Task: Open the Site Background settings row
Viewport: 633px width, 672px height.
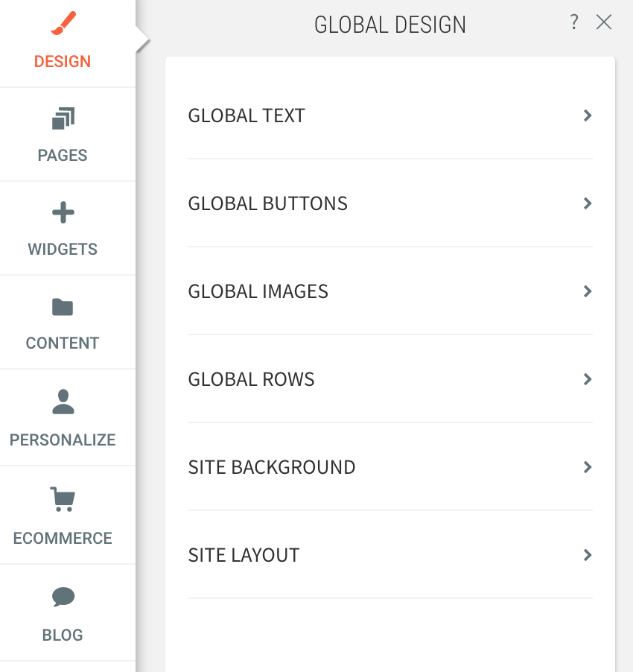Action: tap(390, 467)
